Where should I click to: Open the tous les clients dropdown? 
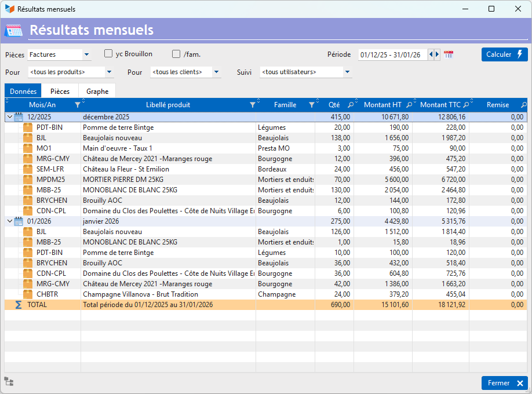(x=216, y=72)
